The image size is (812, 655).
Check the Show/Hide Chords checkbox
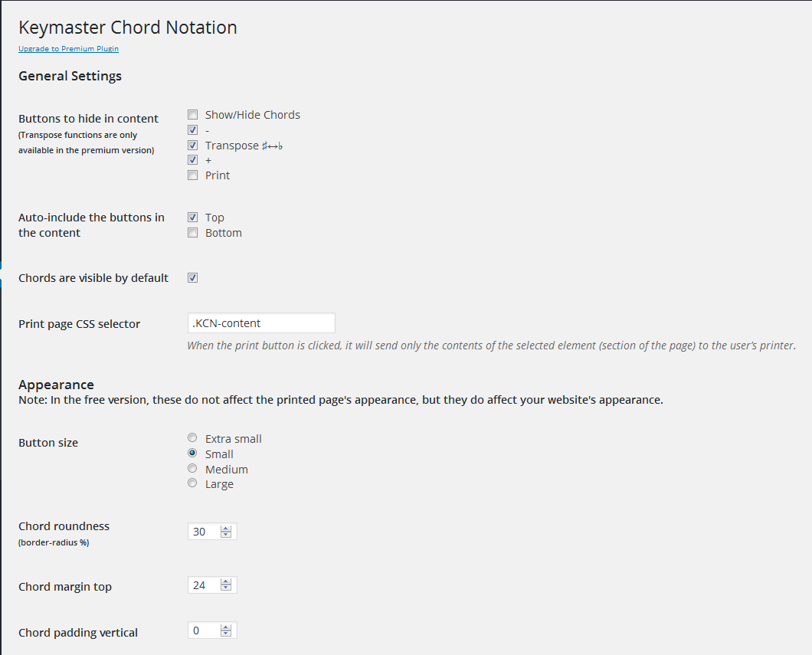point(192,114)
